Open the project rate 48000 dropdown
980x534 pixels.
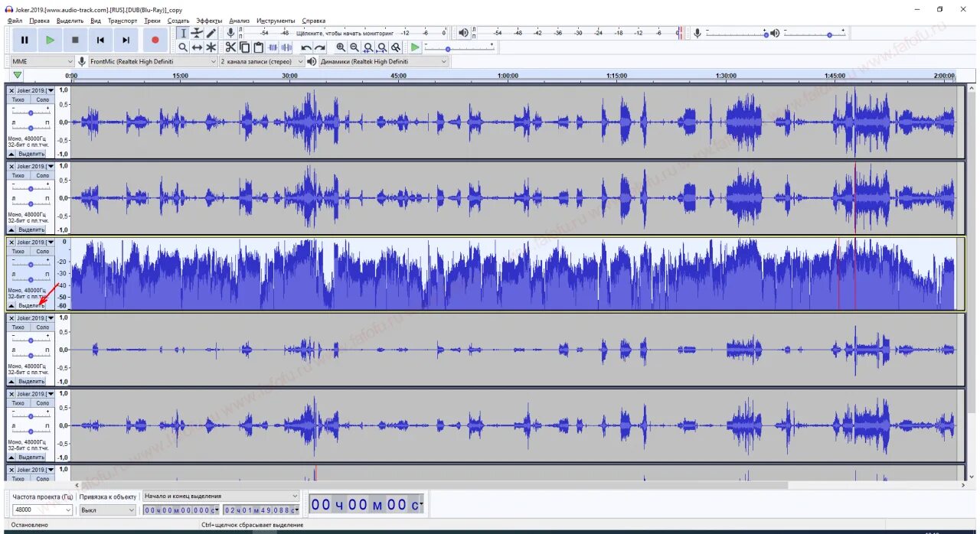coord(43,510)
